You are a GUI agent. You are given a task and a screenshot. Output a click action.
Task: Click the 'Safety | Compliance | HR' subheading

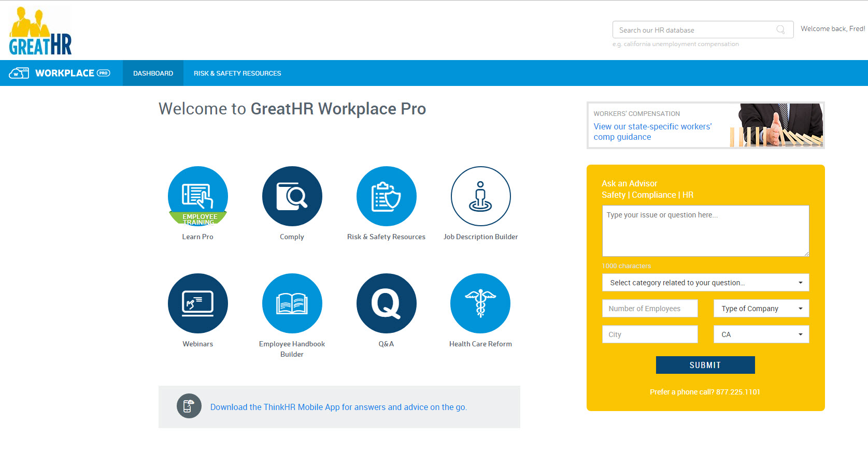[647, 195]
